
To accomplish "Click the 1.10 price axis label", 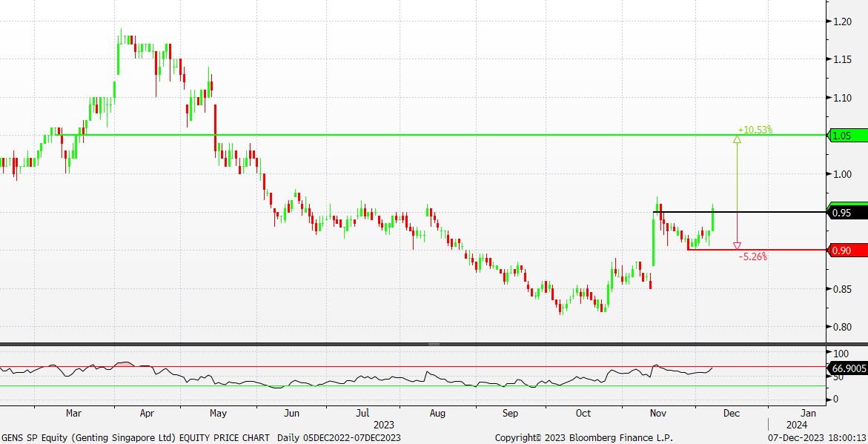I will tap(841, 97).
